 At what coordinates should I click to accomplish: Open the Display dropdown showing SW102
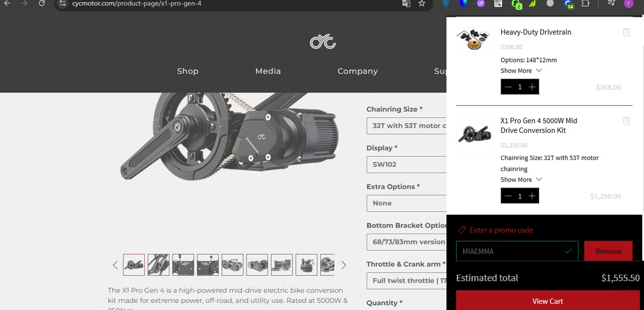click(x=407, y=164)
